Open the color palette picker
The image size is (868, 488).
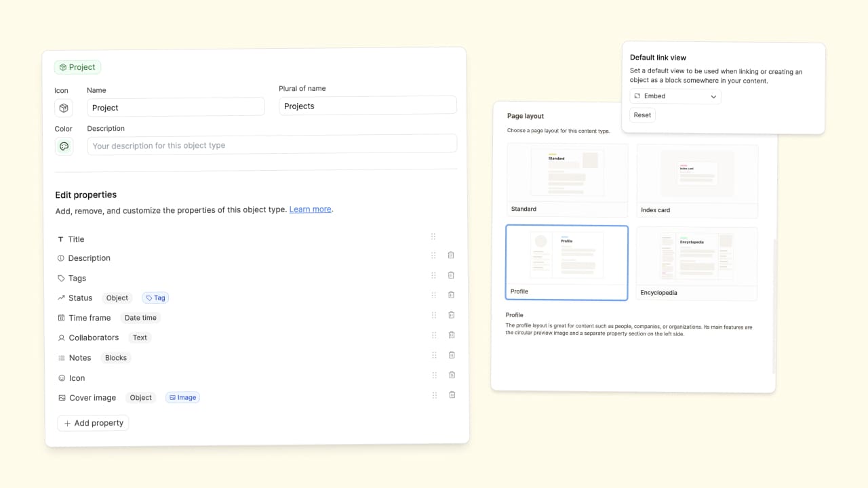point(64,146)
